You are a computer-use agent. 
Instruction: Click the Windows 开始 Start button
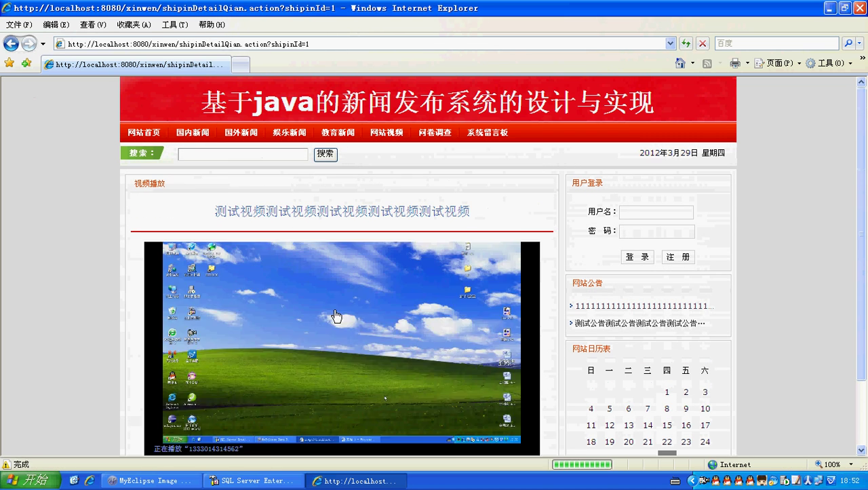(x=29, y=480)
